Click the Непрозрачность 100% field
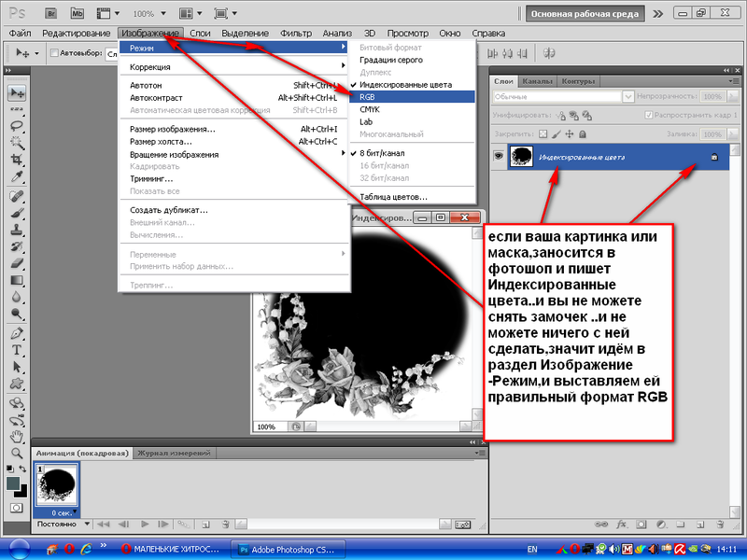Screen dimensions: 747x560 coord(712,97)
